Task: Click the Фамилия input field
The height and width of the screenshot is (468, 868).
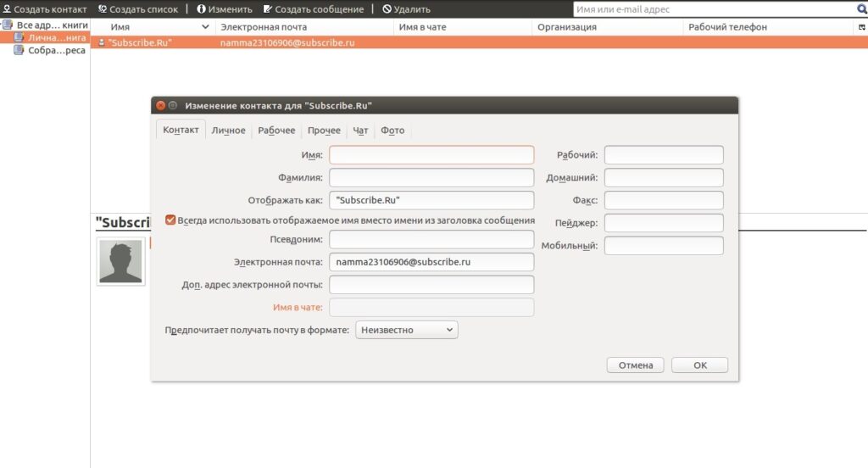Action: (x=431, y=177)
